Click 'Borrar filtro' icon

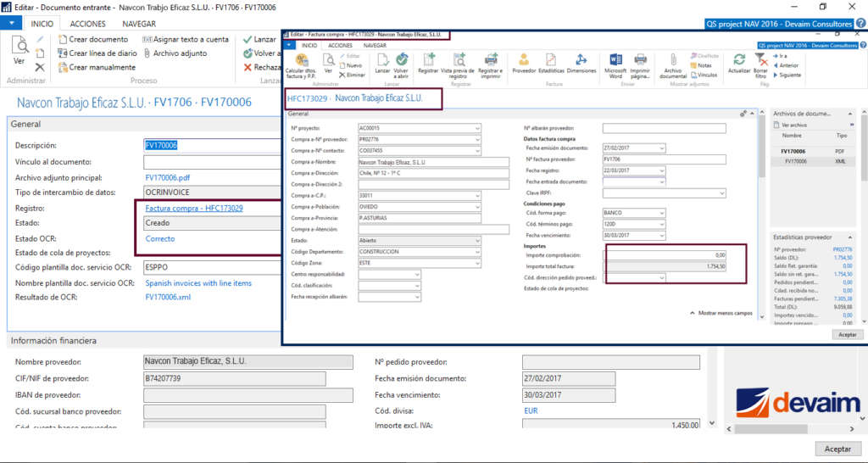point(761,61)
